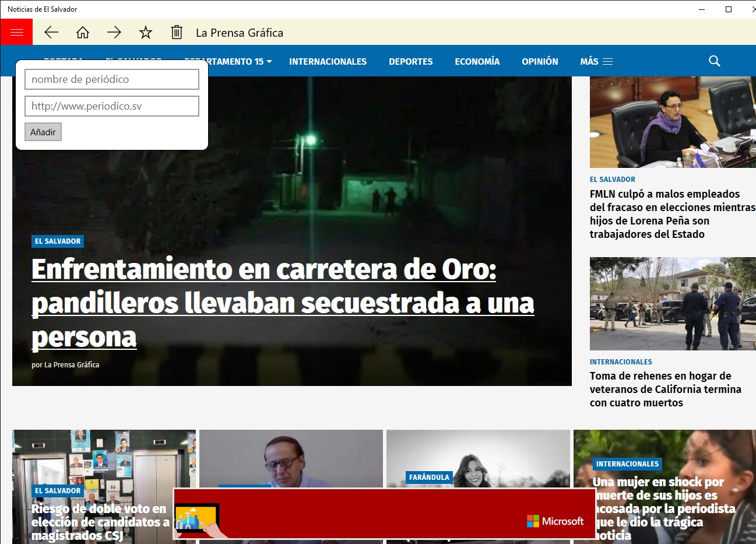
Task: Open the California veterans home photo
Action: point(673,304)
